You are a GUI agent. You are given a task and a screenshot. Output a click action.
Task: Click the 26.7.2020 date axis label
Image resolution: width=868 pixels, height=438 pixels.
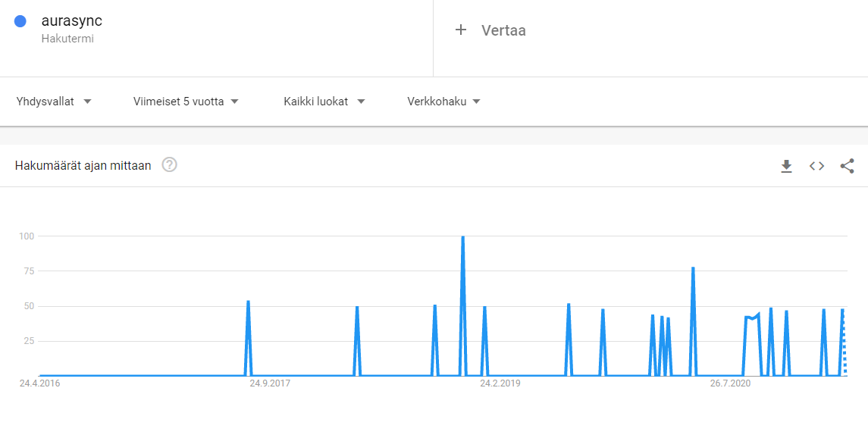[730, 383]
